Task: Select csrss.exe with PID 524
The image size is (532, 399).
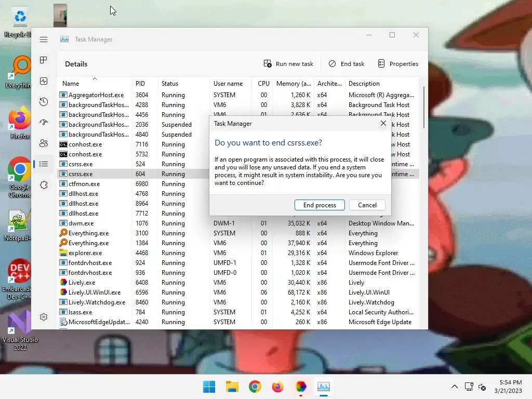Action: coord(134,164)
